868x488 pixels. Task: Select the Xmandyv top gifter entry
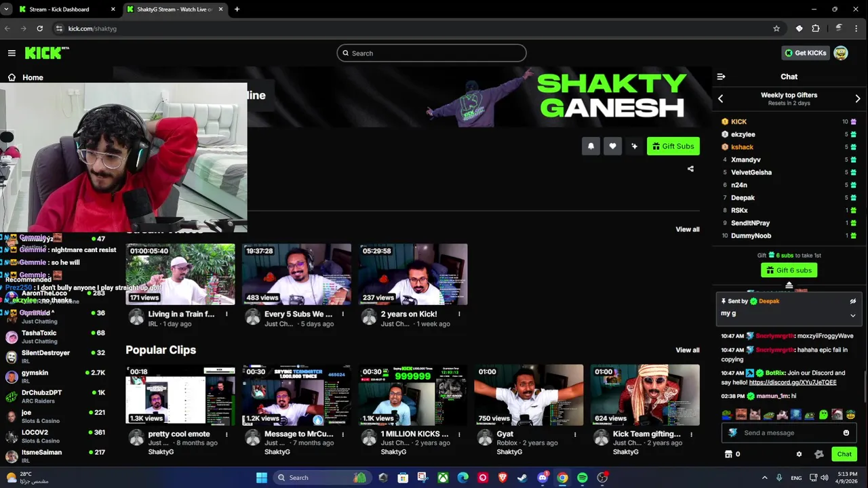pyautogui.click(x=789, y=160)
